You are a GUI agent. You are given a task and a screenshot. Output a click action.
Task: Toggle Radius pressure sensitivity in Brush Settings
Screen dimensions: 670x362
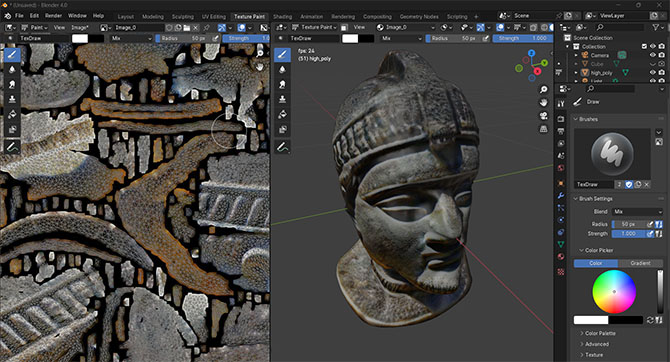pos(650,224)
